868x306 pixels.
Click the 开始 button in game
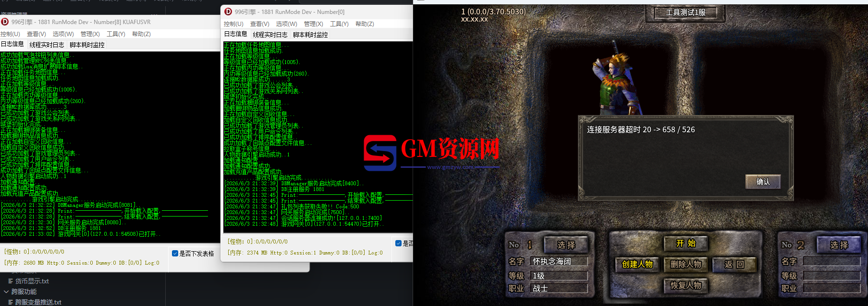coord(685,243)
